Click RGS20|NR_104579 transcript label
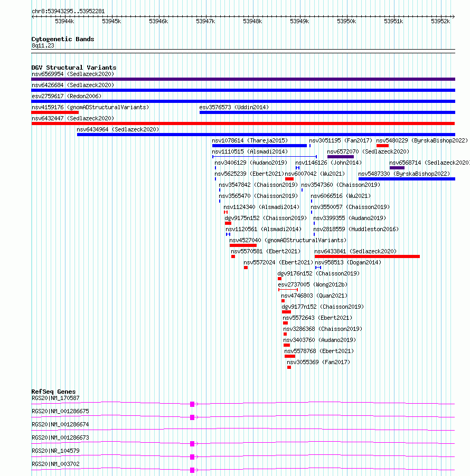This screenshot has width=470, height=476. click(55, 451)
